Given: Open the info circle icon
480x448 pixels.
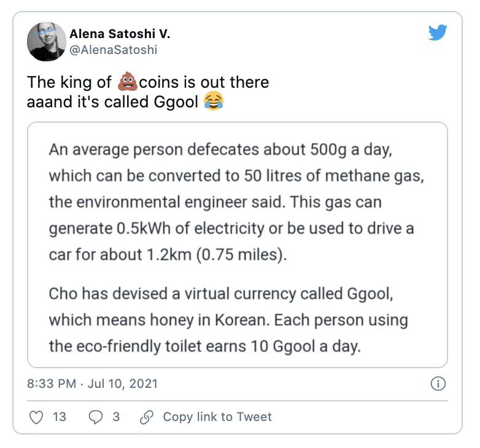Looking at the screenshot, I should click(438, 384).
